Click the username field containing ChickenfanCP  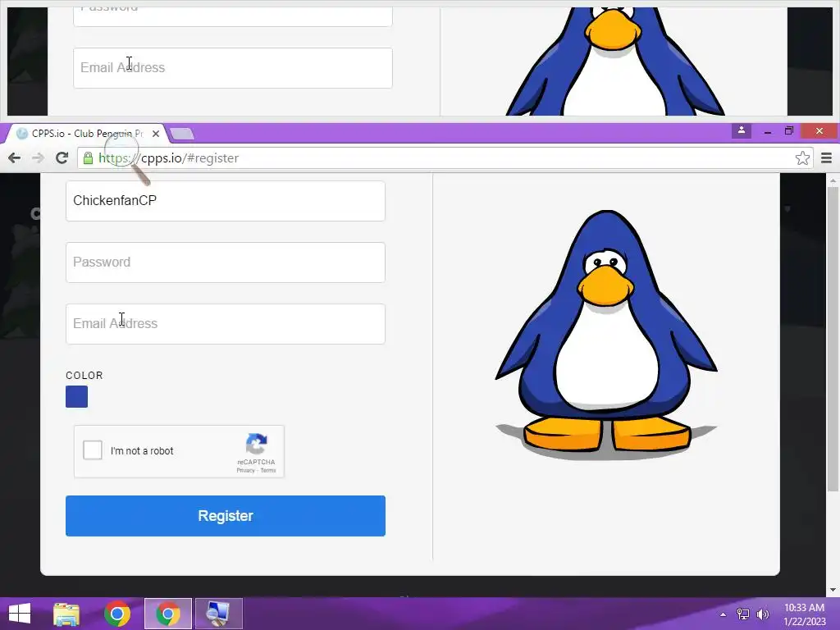click(226, 201)
